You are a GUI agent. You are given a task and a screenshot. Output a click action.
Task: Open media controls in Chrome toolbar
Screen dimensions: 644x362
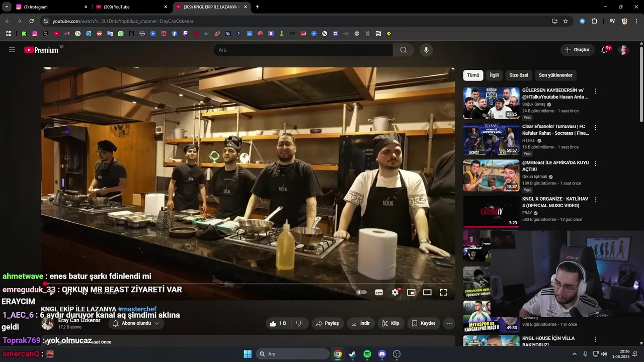(612, 21)
